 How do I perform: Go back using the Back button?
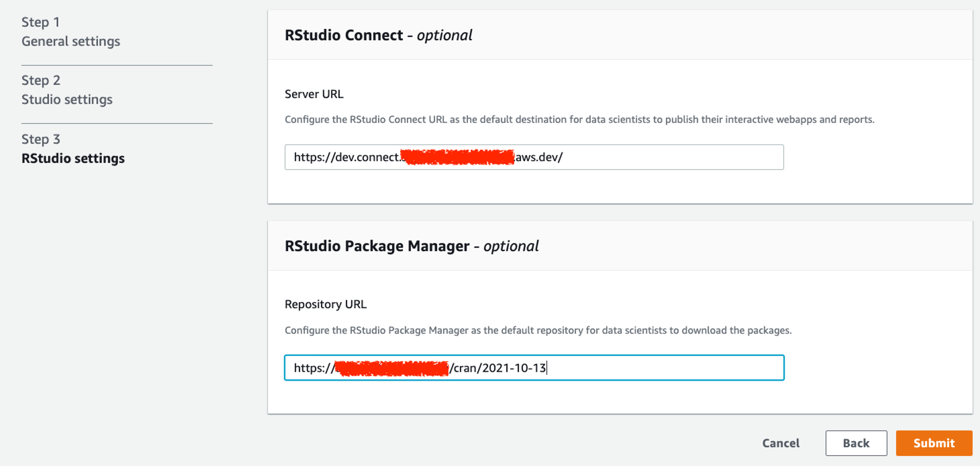pyautogui.click(x=856, y=443)
